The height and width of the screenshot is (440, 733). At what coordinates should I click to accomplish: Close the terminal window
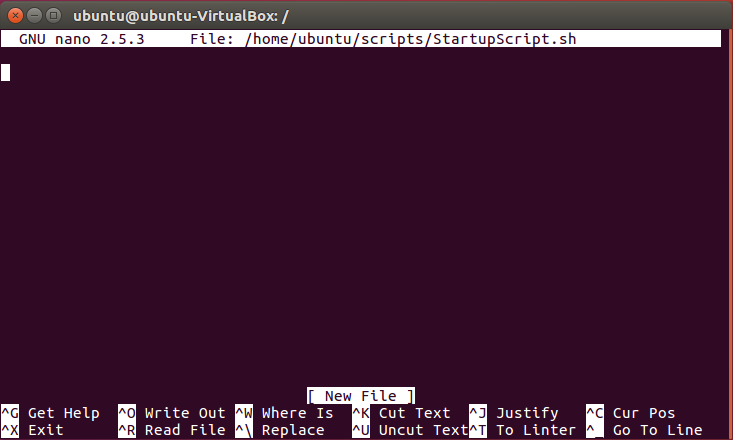pos(15,15)
